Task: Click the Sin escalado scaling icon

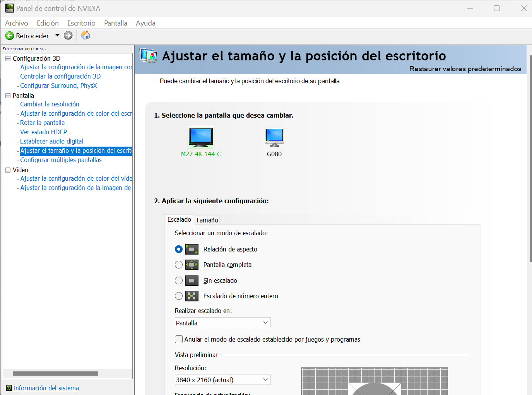Action: pyautogui.click(x=192, y=280)
